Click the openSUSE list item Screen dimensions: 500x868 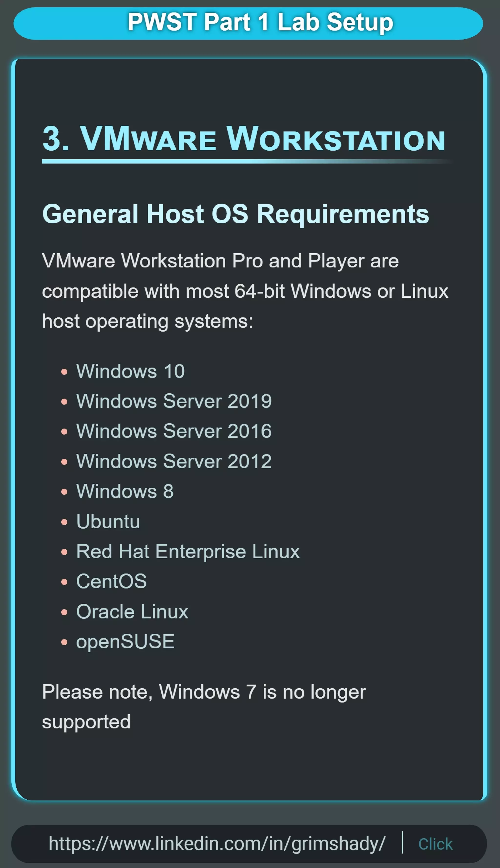pos(125,642)
